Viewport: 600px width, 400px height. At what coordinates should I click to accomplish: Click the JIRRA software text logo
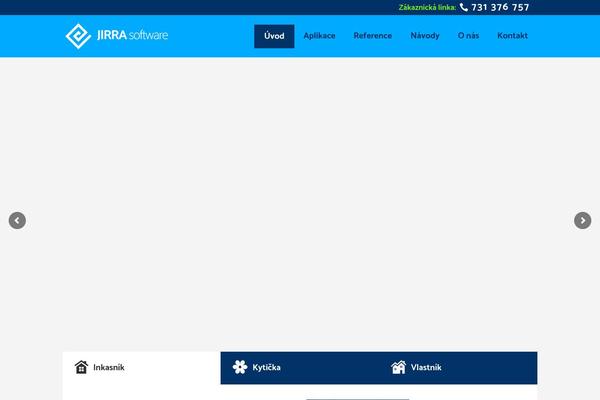[x=132, y=35]
